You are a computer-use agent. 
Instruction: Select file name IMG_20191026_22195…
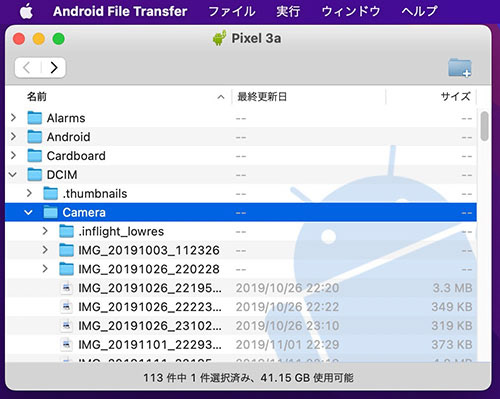click(x=150, y=288)
